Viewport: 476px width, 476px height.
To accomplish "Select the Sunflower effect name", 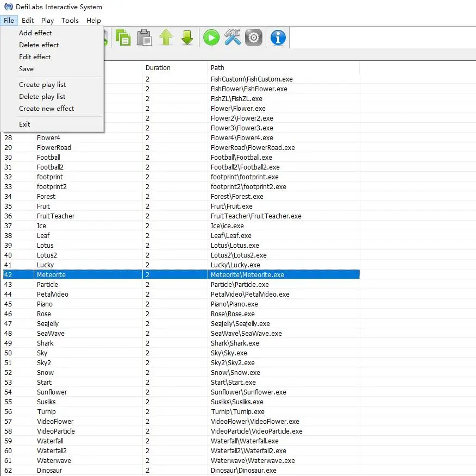I will click(x=52, y=392).
